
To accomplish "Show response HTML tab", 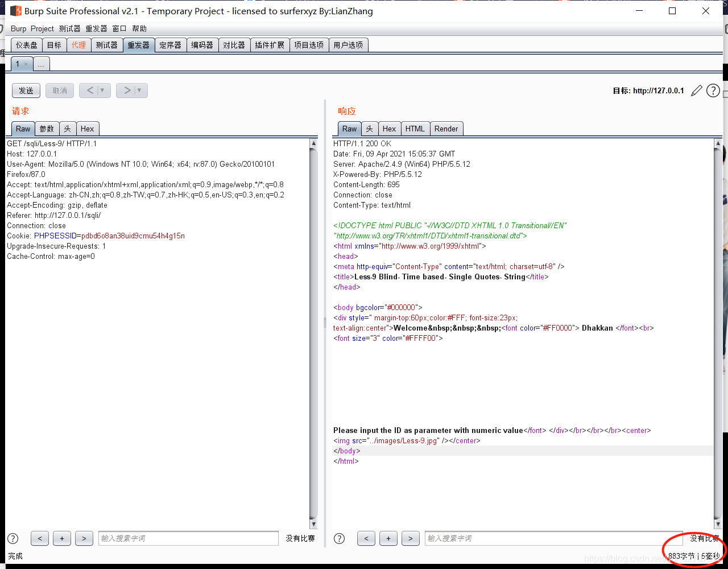I will (415, 129).
